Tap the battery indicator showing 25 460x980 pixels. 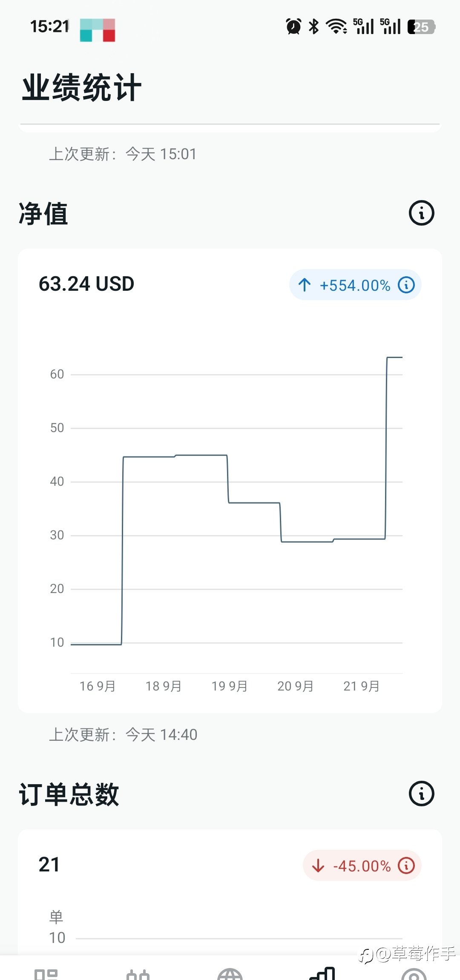pos(421,27)
